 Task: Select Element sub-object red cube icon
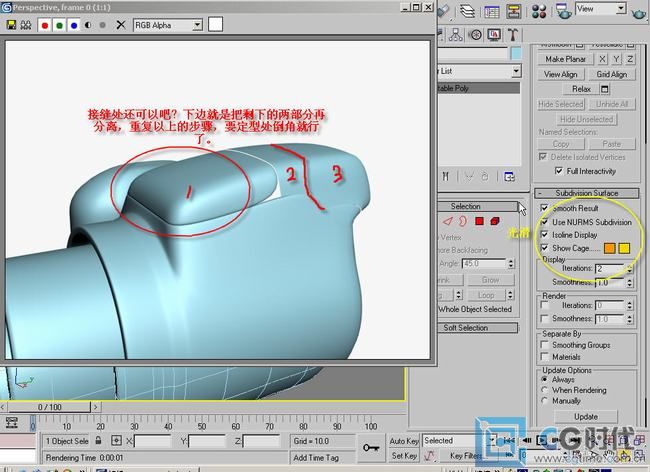(495, 221)
